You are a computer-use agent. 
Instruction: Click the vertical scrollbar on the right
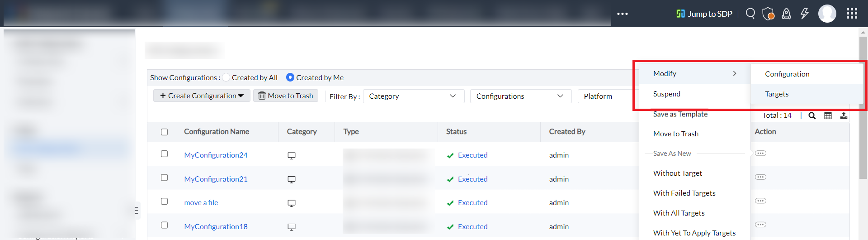click(x=863, y=109)
